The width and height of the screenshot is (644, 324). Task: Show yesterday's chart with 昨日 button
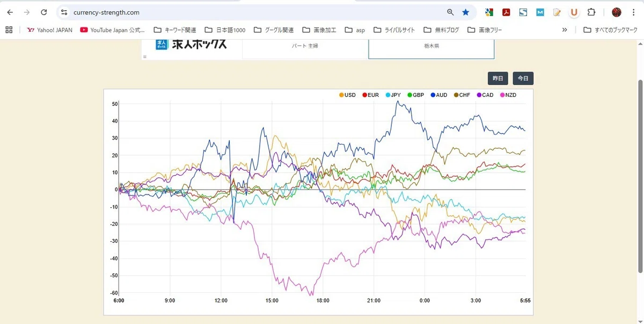pyautogui.click(x=498, y=78)
